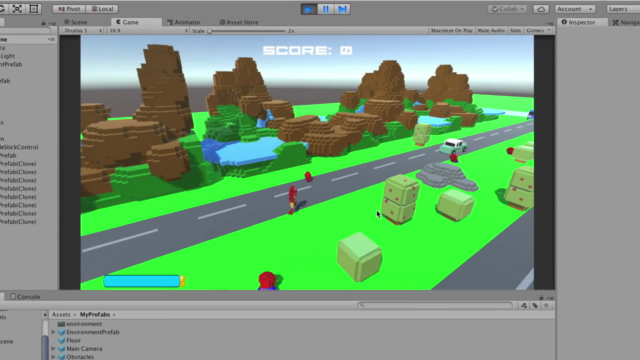Screen dimensions: 640x360
Task: Click Assets in the breadcrumb path
Action: [x=61, y=315]
